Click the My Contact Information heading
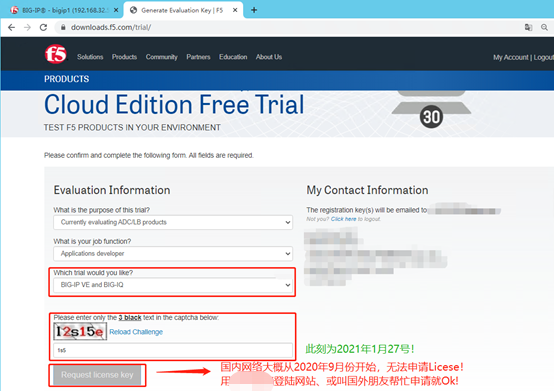This screenshot has height=391, width=554. tap(367, 190)
